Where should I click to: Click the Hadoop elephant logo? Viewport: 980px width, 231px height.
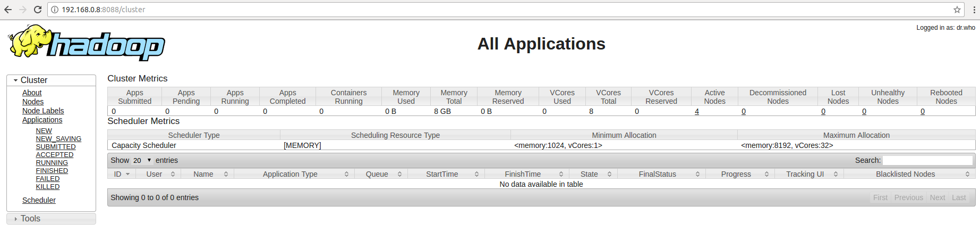tap(87, 43)
